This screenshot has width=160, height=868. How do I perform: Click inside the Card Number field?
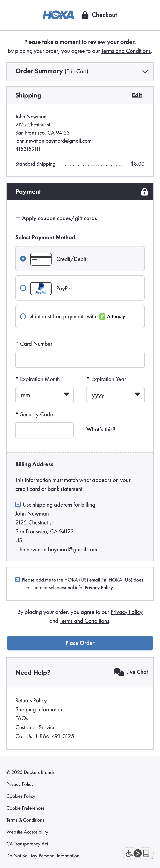tap(80, 360)
